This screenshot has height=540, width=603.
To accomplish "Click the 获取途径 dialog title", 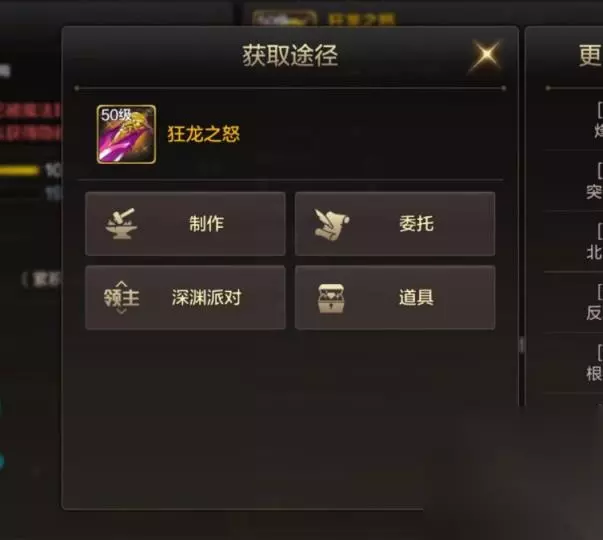I will 290,55.
